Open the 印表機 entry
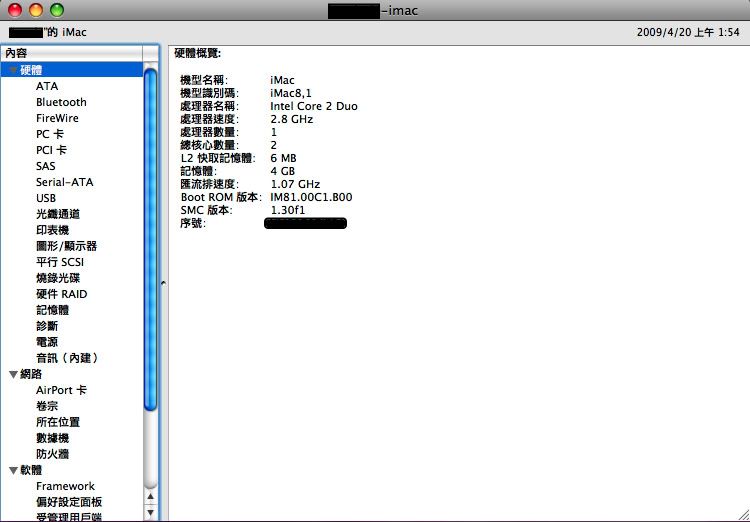This screenshot has width=750, height=522. point(53,230)
